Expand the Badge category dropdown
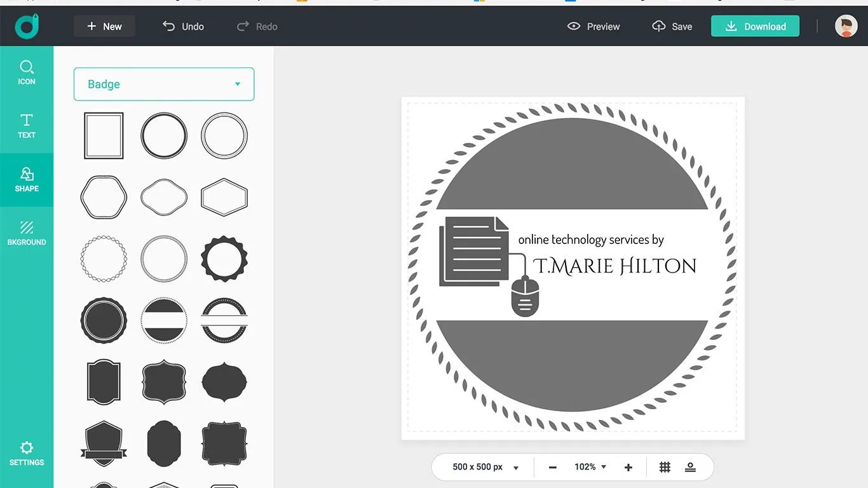 tap(164, 84)
